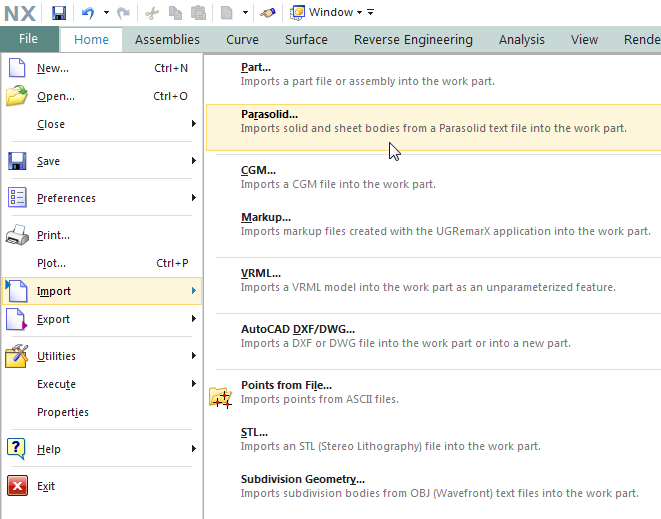
Task: Switch to the Assemblies tab
Action: point(167,40)
